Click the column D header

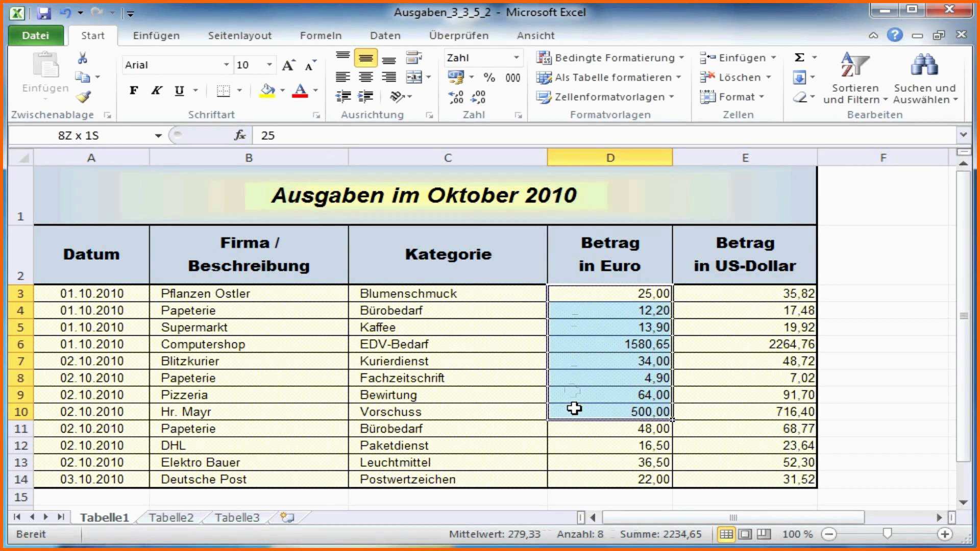610,158
